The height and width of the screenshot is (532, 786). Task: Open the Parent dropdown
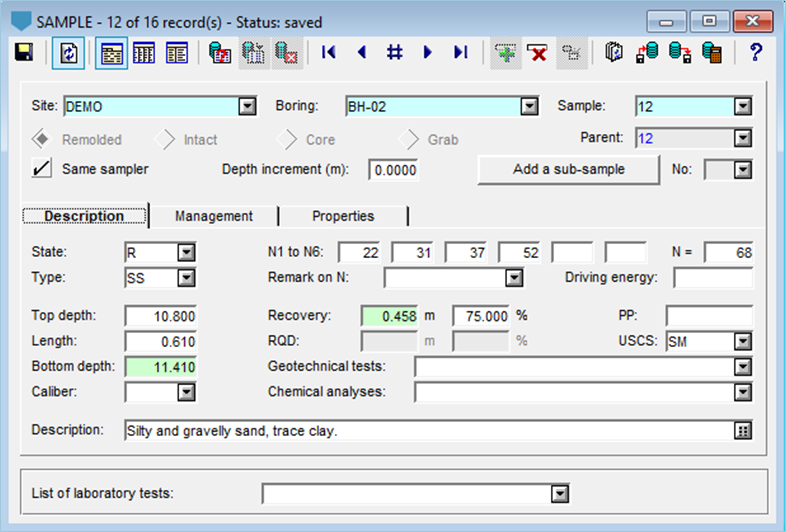coord(743,138)
